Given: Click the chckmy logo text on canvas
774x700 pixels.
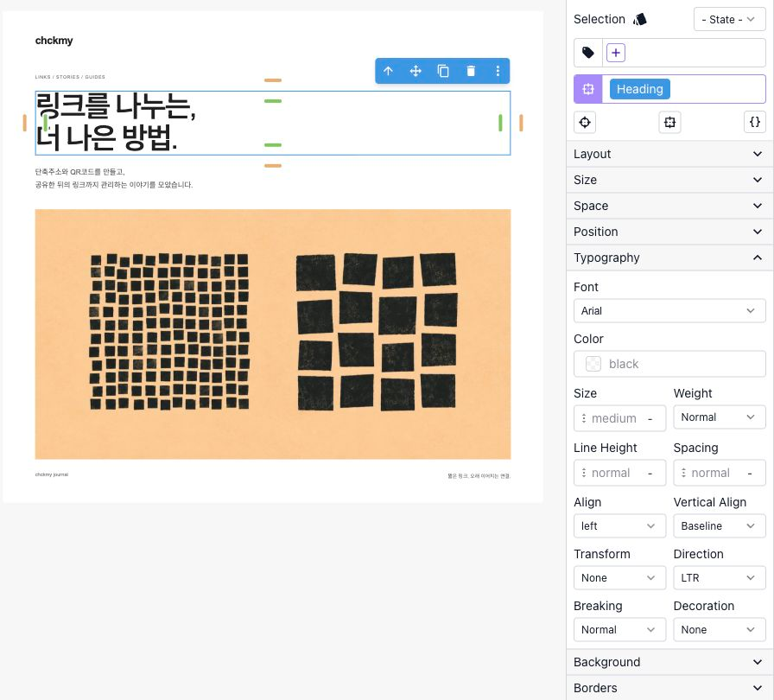Looking at the screenshot, I should pos(54,41).
